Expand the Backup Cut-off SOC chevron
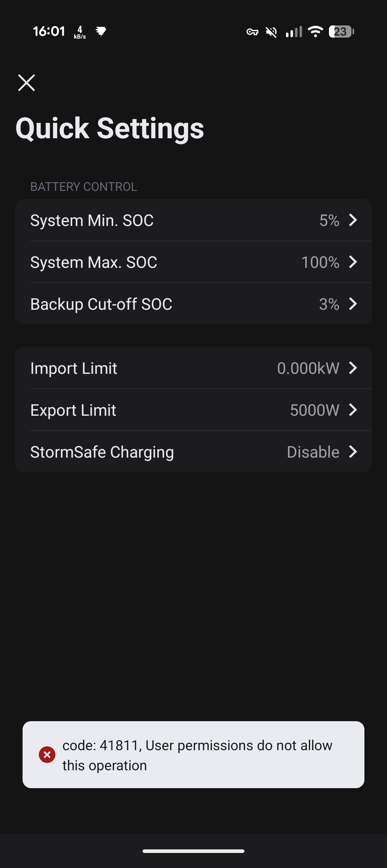This screenshot has height=868, width=387. click(353, 304)
